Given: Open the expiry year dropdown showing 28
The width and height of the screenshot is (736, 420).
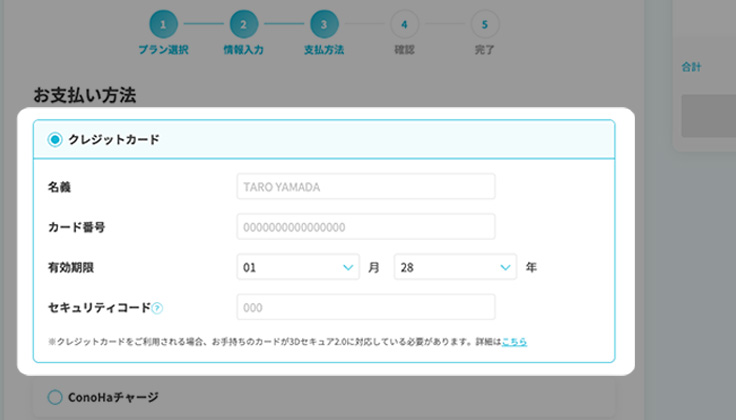Looking at the screenshot, I should (x=455, y=267).
